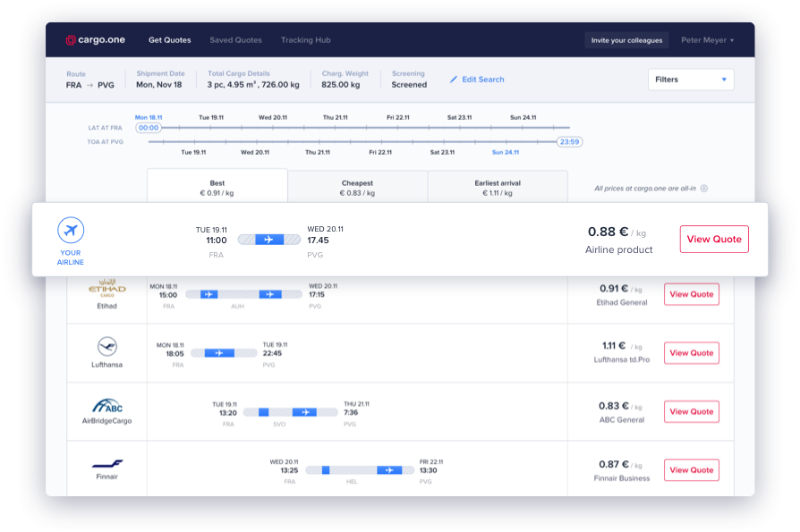800x532 pixels.
Task: Click AirBridgeCargo SVO to PVG plane icon
Action: pos(304,411)
